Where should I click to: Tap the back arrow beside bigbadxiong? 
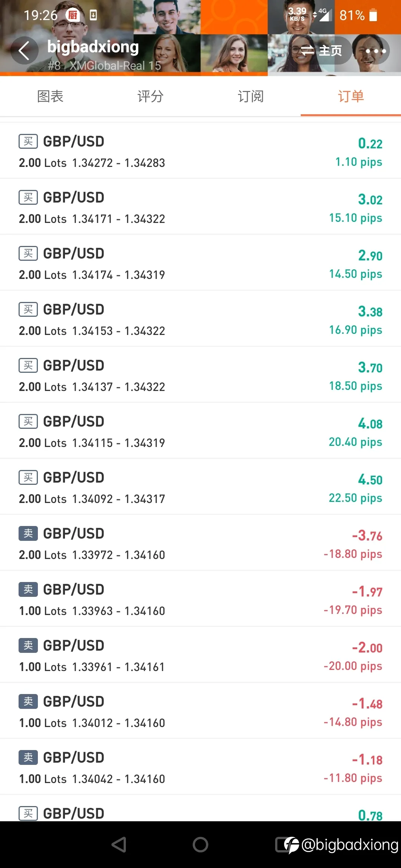(24, 50)
